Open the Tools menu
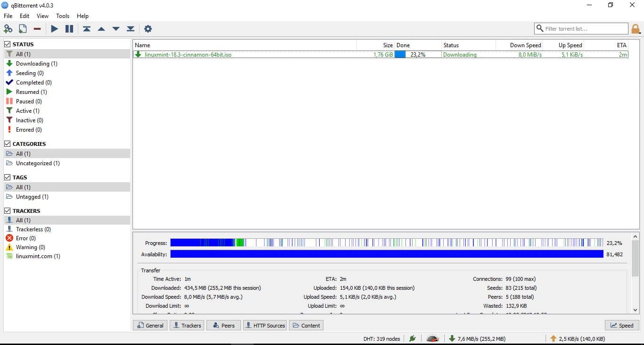 coord(63,16)
